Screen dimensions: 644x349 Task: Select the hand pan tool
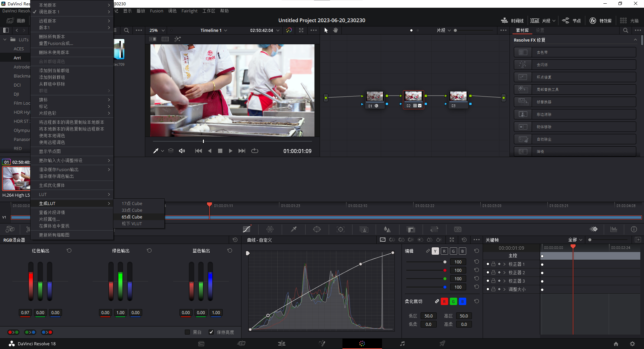(x=335, y=30)
